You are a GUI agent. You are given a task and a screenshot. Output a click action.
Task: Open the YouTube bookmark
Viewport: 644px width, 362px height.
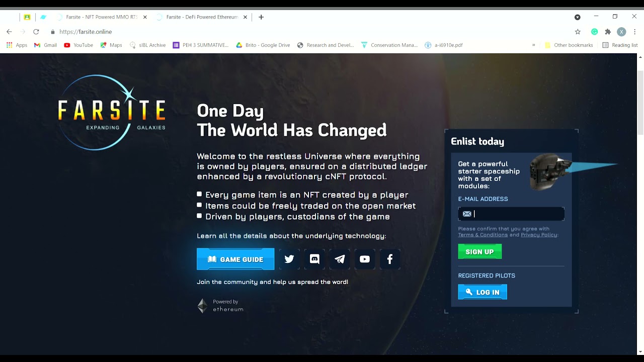click(78, 45)
